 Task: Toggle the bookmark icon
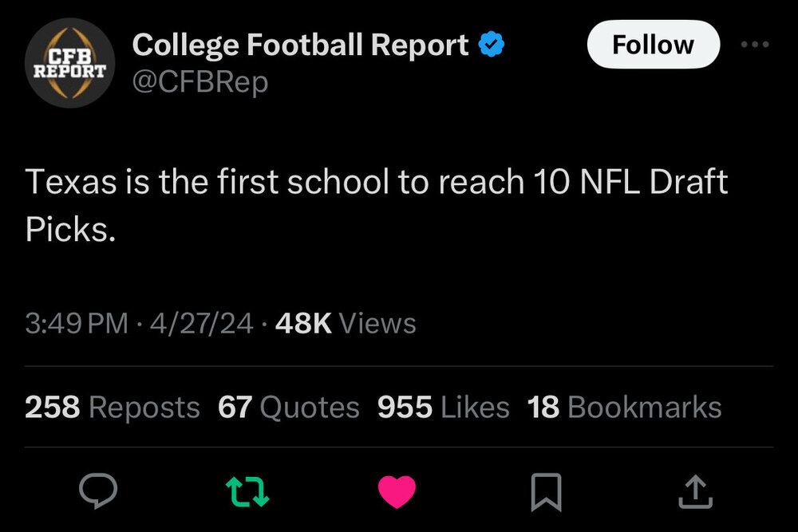(x=547, y=491)
